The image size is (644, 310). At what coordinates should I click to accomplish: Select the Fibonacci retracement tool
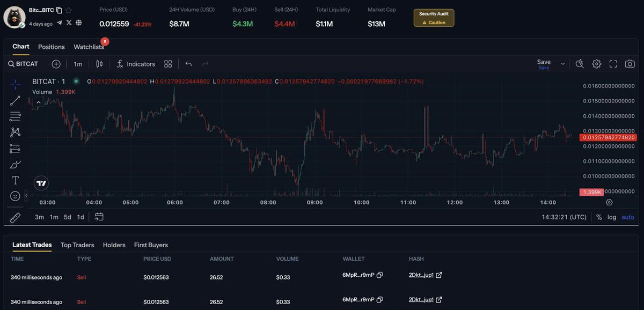pos(15,116)
